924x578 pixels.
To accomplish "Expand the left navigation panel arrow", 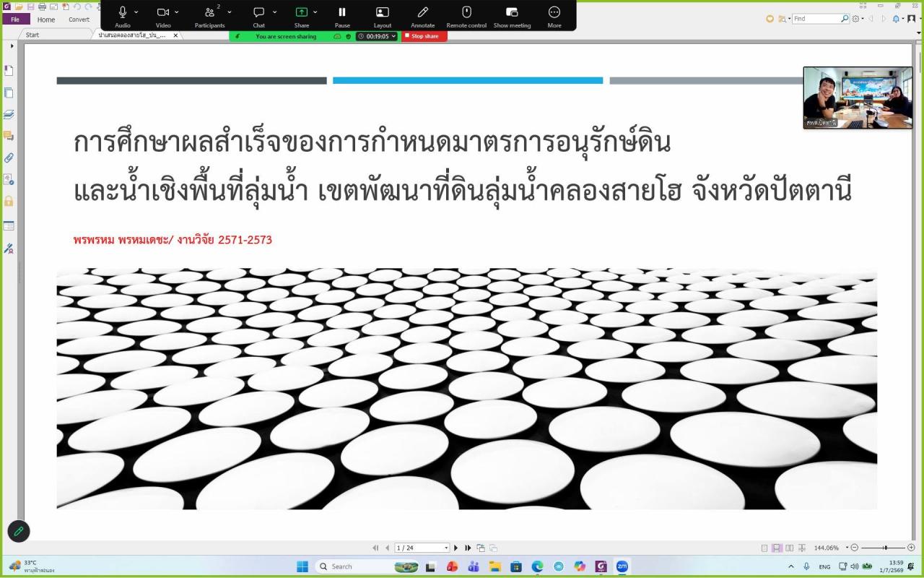I will 12,46.
